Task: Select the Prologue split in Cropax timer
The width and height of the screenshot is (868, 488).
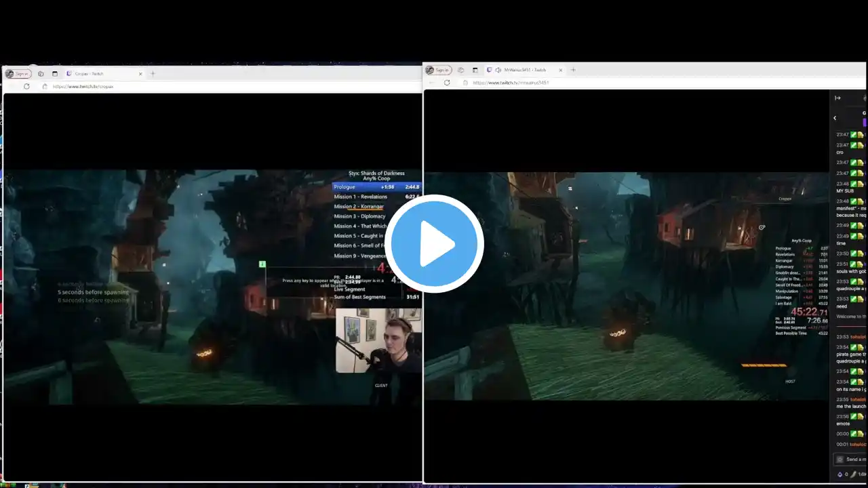Action: [376, 186]
